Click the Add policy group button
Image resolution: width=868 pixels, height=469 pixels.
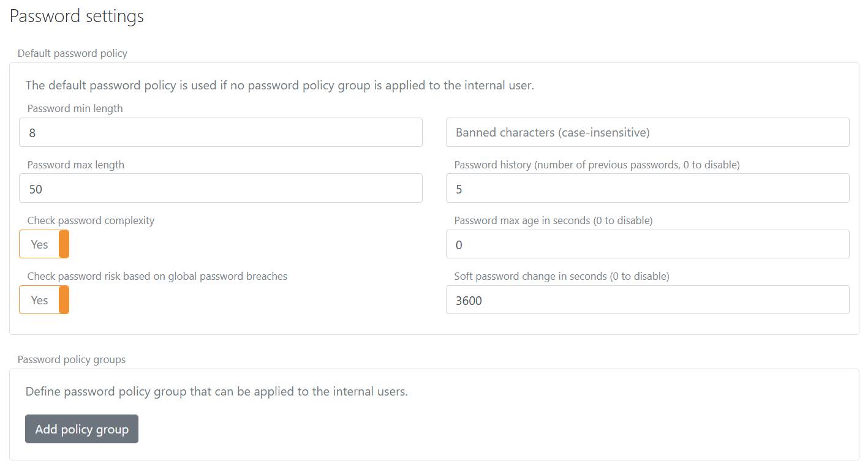point(81,429)
